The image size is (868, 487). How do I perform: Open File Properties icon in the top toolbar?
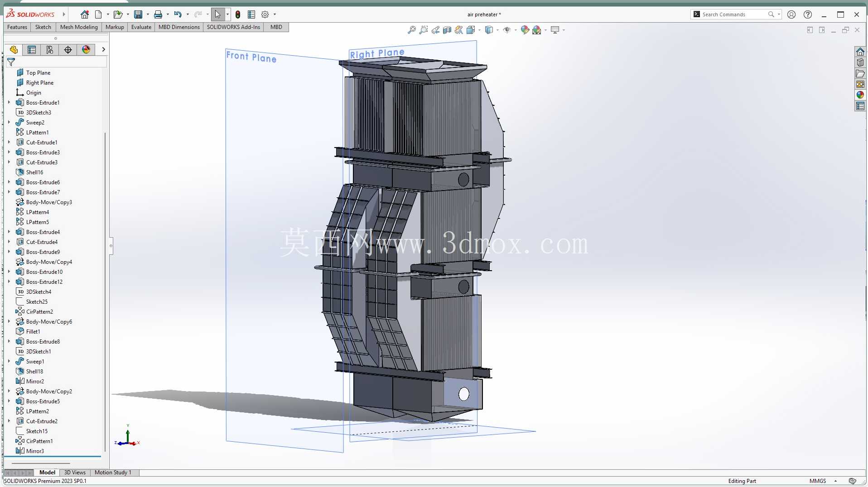point(251,14)
